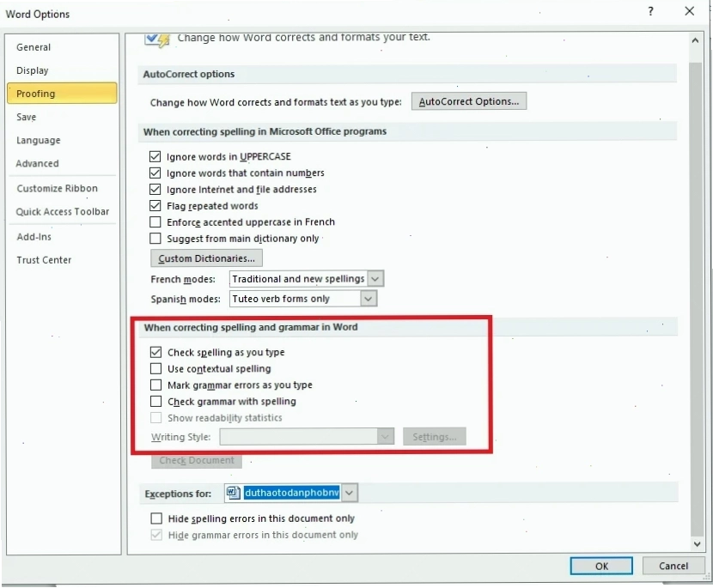Click the help question mark icon
This screenshot has width=713, height=588.
[x=650, y=11]
